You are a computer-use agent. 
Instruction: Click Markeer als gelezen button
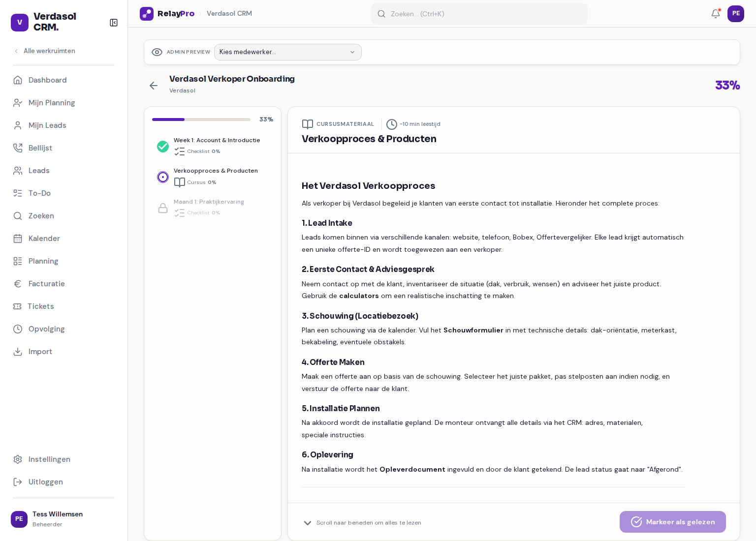pyautogui.click(x=673, y=522)
